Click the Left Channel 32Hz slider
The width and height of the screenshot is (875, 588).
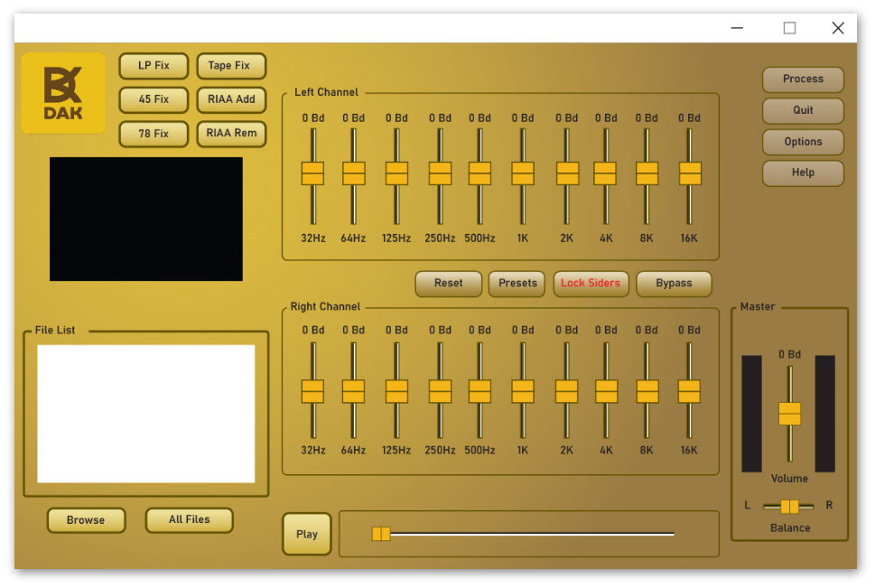pyautogui.click(x=312, y=173)
